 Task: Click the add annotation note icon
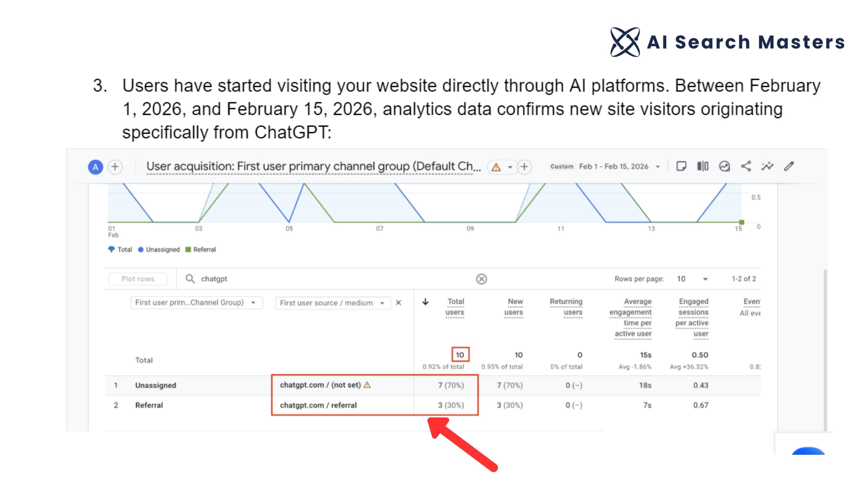(681, 166)
